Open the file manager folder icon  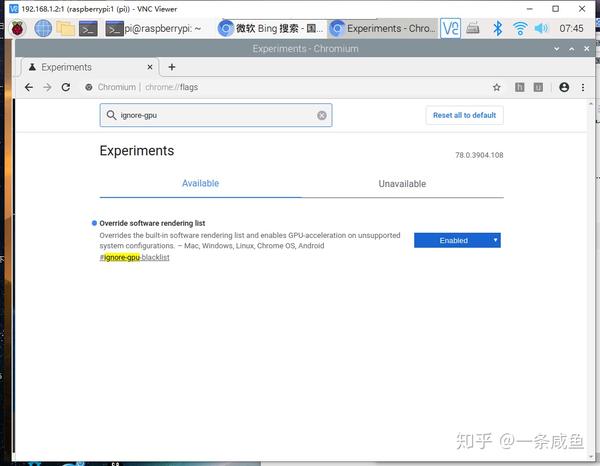[x=65, y=29]
